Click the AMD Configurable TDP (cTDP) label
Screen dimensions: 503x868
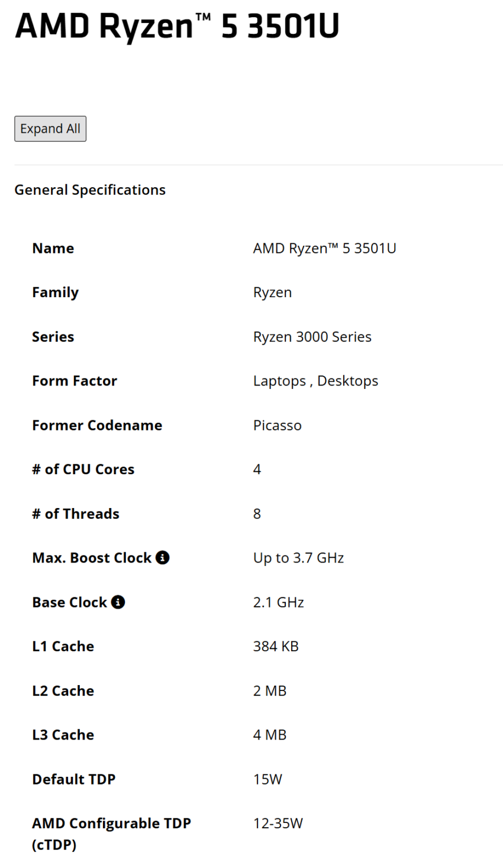pos(111,834)
